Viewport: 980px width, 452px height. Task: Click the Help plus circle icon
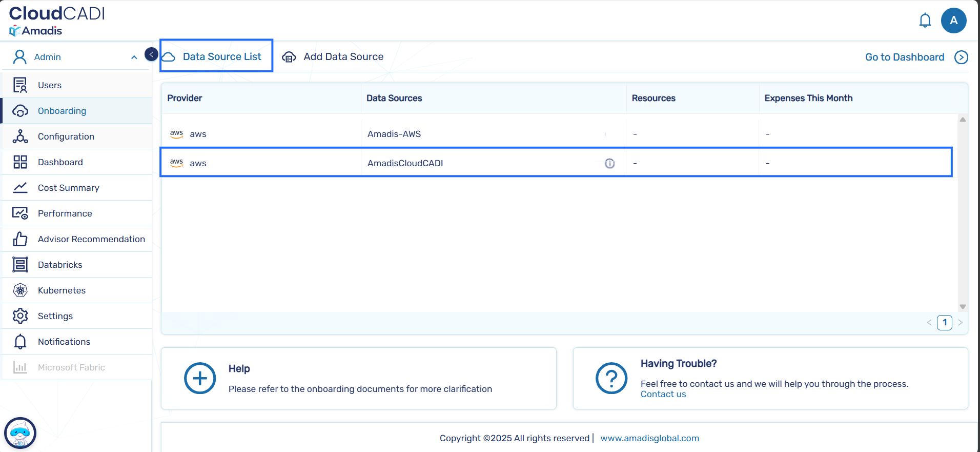click(x=199, y=379)
